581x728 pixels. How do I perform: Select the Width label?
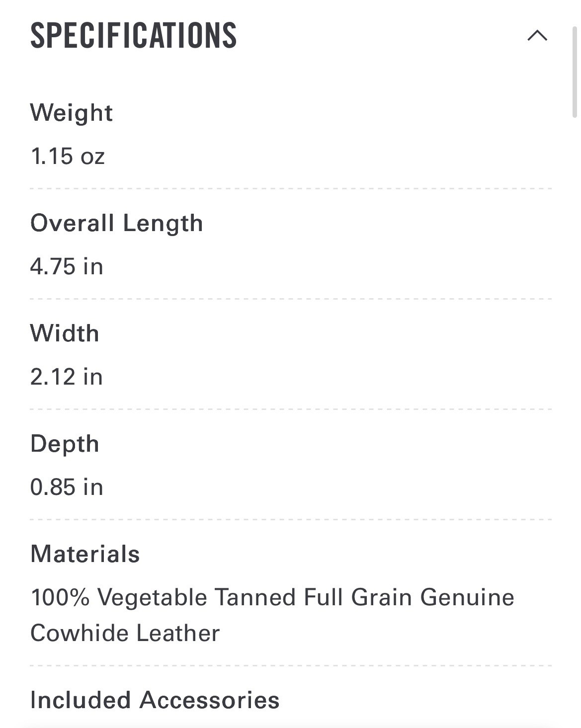(65, 333)
